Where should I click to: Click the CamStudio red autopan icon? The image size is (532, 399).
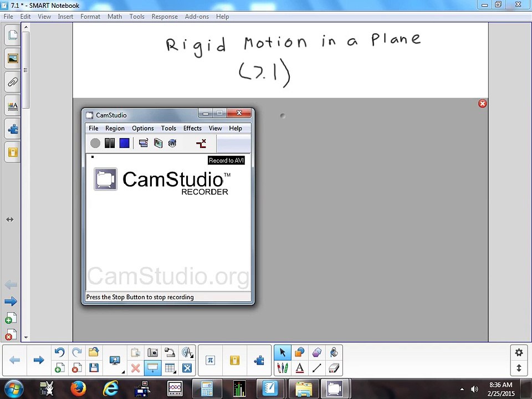[x=201, y=143]
